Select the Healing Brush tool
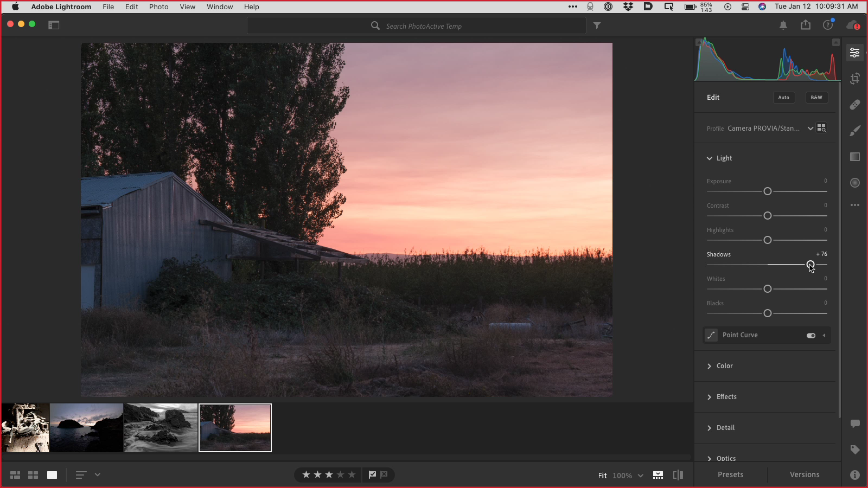The height and width of the screenshot is (488, 868). coord(855,105)
